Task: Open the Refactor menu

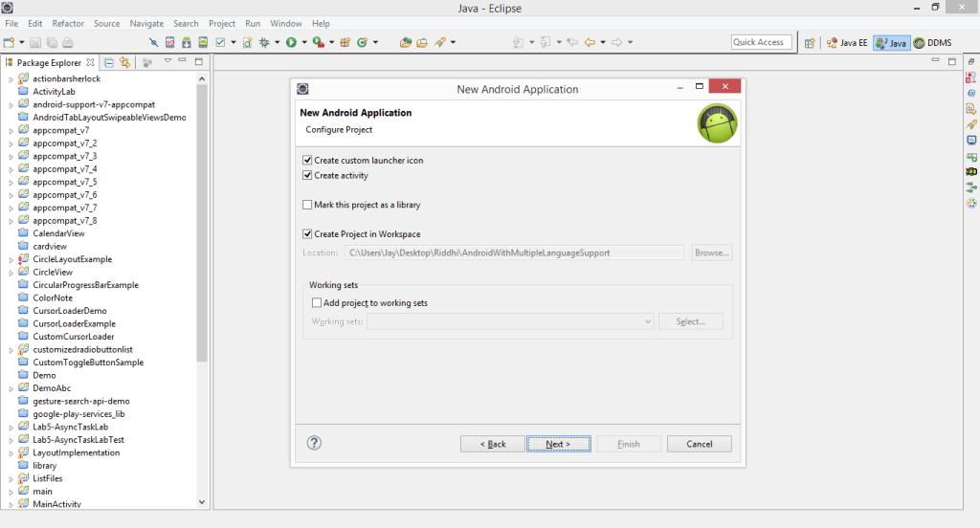Action: [x=68, y=23]
